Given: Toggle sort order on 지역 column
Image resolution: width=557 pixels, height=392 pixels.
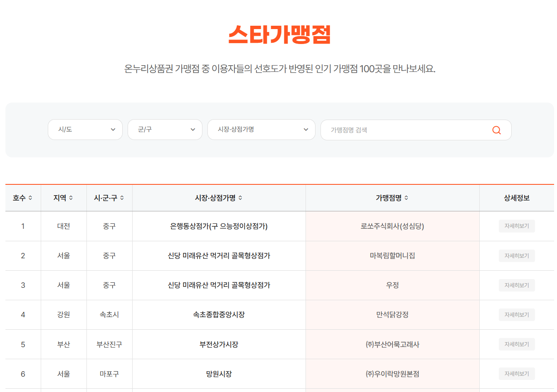Looking at the screenshot, I should tap(71, 198).
